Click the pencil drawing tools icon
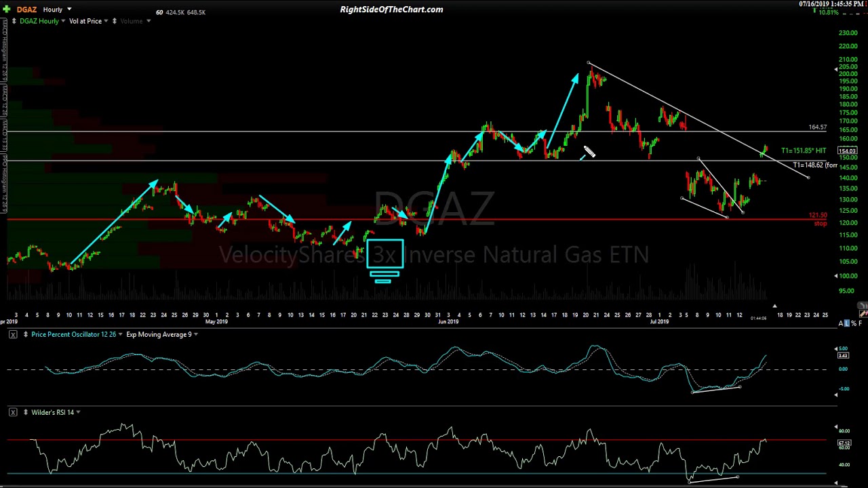Viewport: 868px width, 488px height. click(x=863, y=314)
